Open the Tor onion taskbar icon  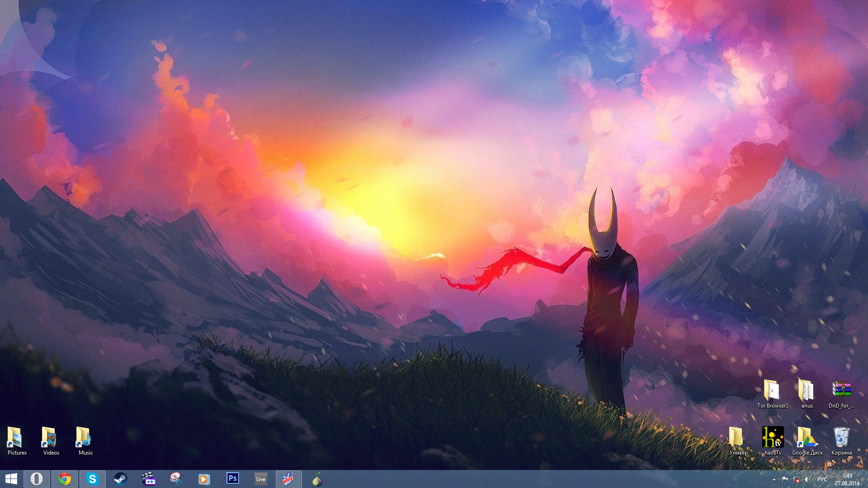pyautogui.click(x=317, y=479)
